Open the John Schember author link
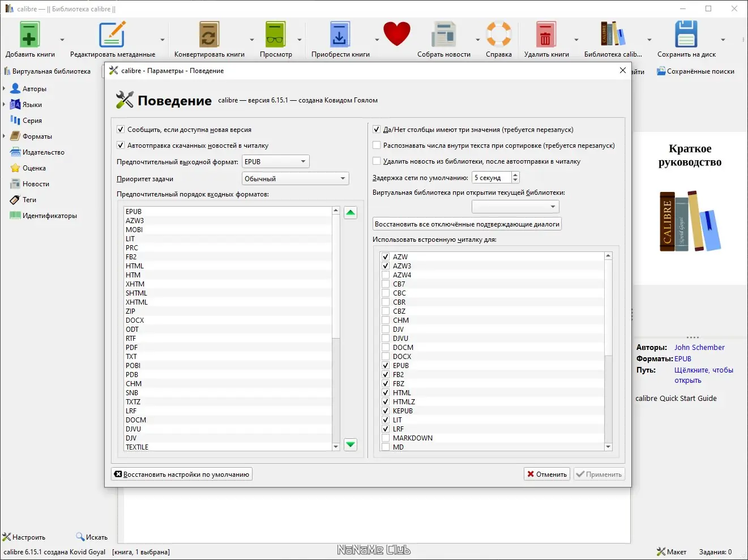Screen dimensions: 748x560 tap(699, 348)
